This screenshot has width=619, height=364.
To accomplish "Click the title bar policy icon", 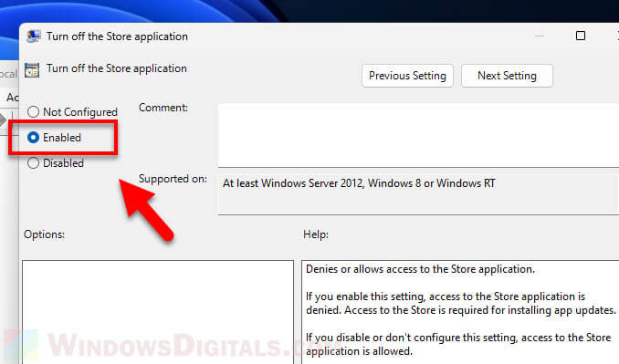I will click(33, 36).
